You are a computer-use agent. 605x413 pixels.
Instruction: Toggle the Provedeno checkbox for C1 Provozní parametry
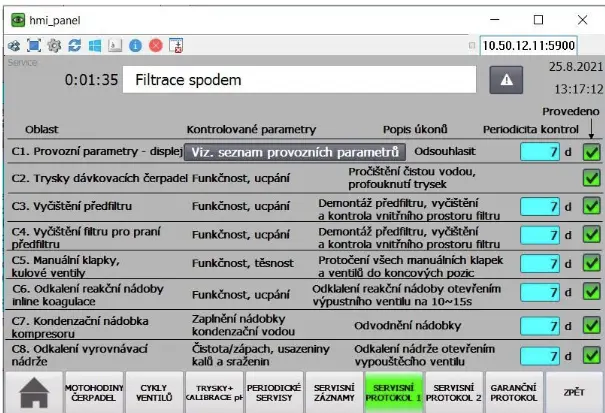click(x=591, y=152)
